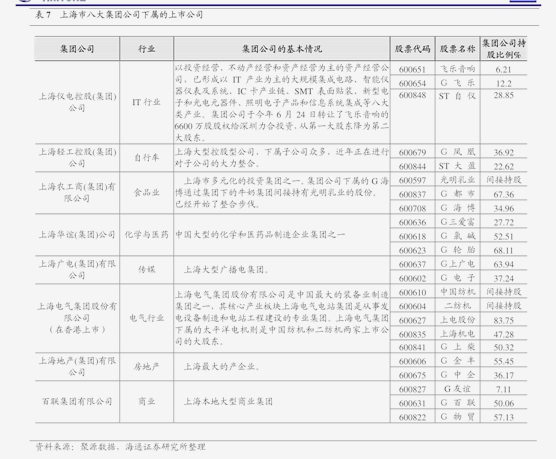This screenshot has height=459, width=556.
Task: Click the shareholding value 37.24
Action: (504, 278)
